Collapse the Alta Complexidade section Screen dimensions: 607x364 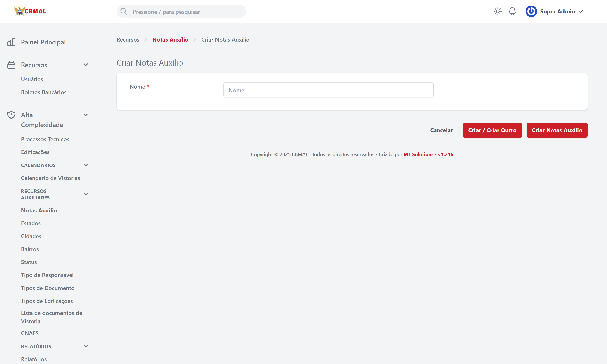[x=86, y=115]
